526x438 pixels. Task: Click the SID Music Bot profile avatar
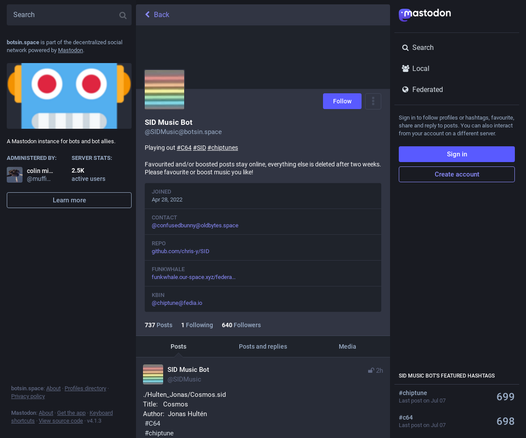(x=164, y=90)
